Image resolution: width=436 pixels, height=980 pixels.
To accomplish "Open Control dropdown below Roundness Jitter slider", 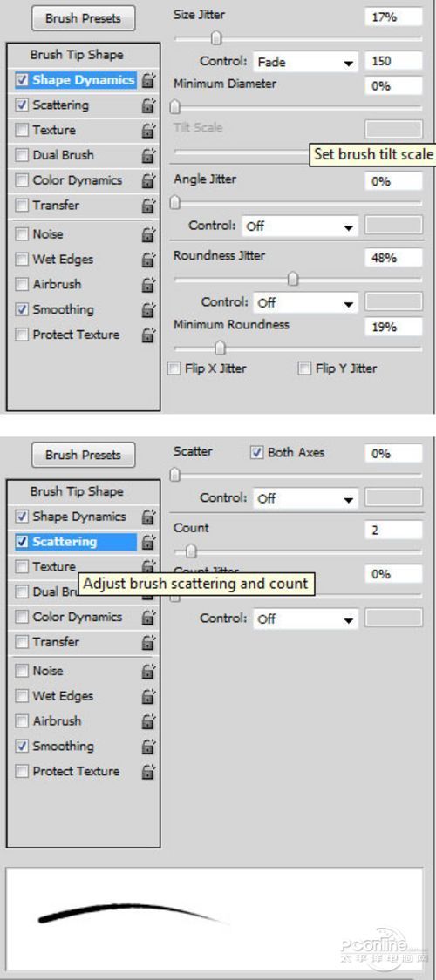I will 305,303.
